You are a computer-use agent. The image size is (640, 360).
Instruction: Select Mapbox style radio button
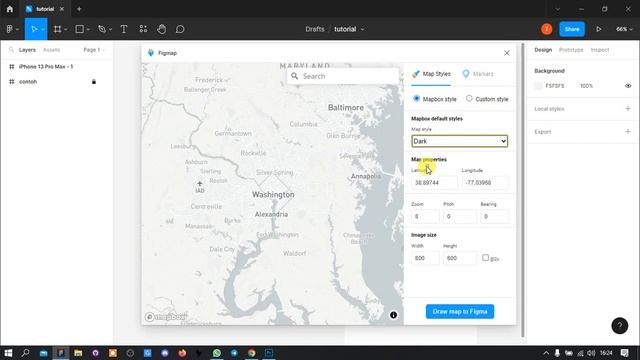click(416, 98)
